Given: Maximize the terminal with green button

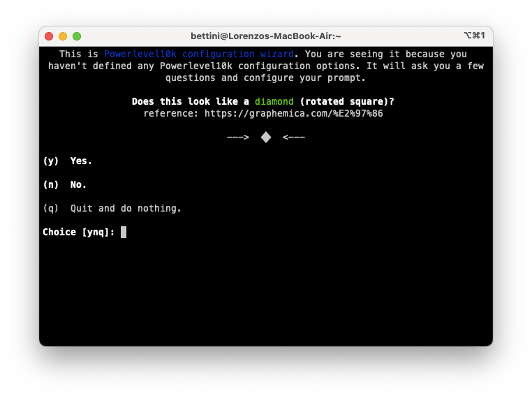Looking at the screenshot, I should coord(77,36).
